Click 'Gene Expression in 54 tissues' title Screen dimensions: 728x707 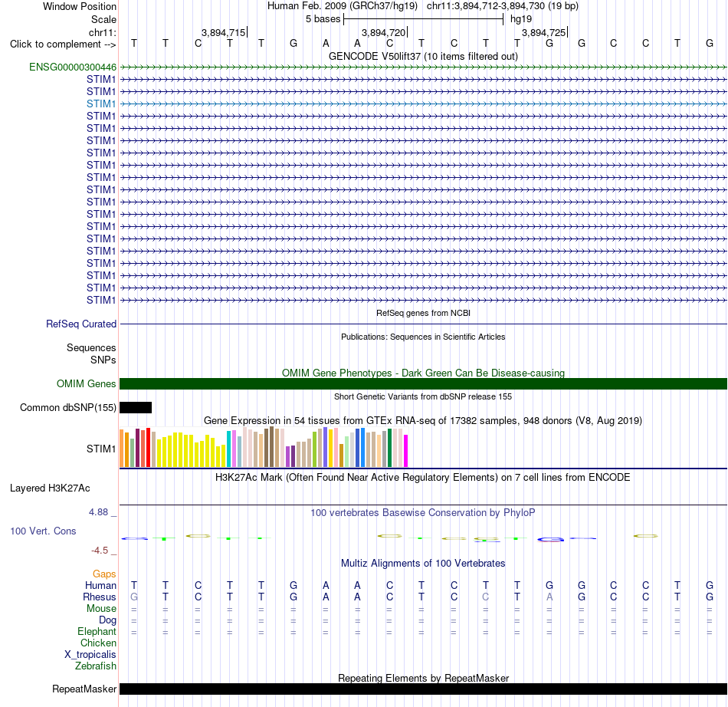click(x=423, y=421)
